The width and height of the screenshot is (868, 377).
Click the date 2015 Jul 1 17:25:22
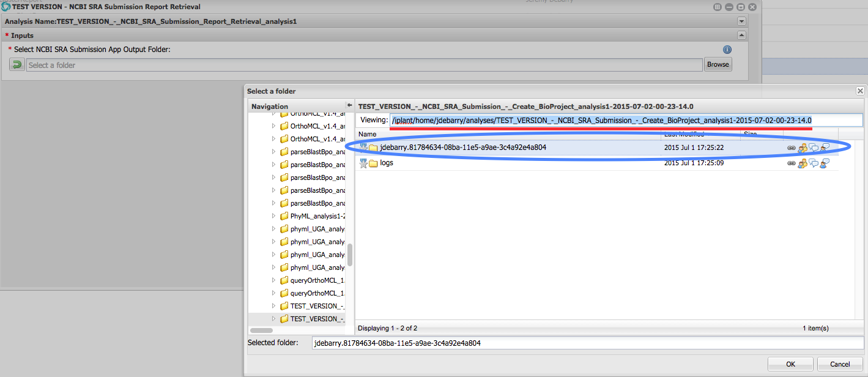pos(694,147)
